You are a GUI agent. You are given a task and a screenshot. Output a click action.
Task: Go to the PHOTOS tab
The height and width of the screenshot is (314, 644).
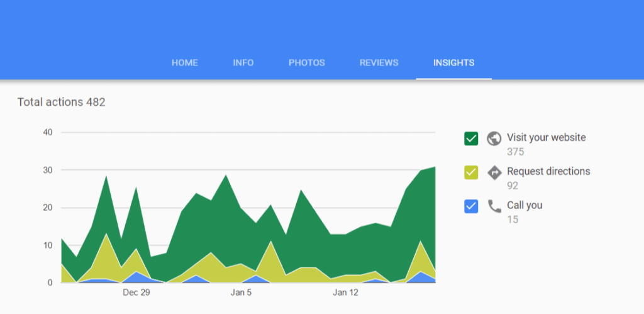[306, 63]
